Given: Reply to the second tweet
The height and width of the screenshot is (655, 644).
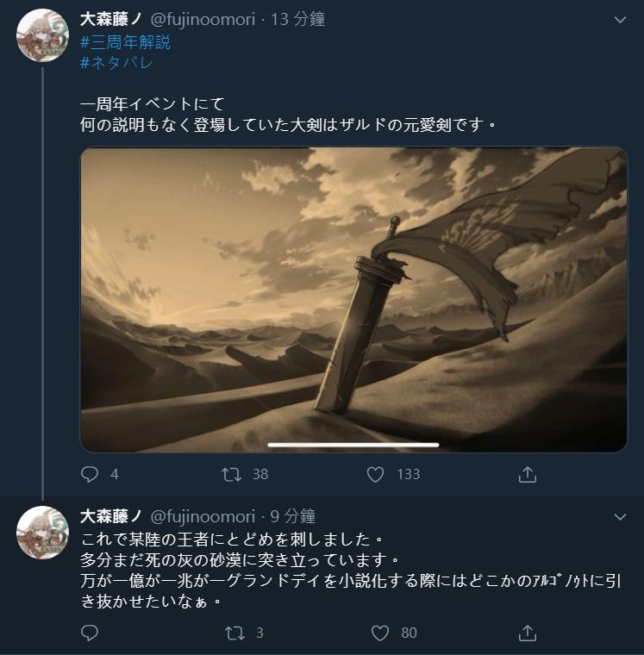Looking at the screenshot, I should pyautogui.click(x=90, y=633).
